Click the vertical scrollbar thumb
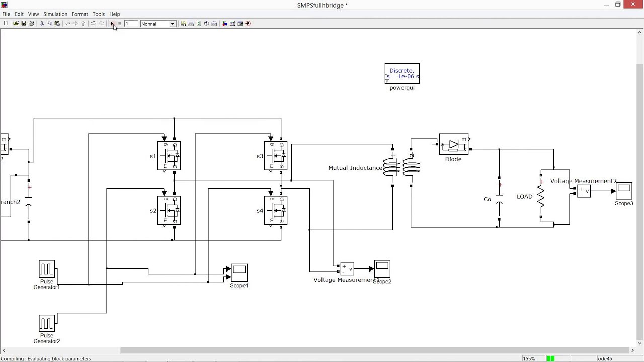Screen dimensions: 644x362 click(x=640, y=202)
